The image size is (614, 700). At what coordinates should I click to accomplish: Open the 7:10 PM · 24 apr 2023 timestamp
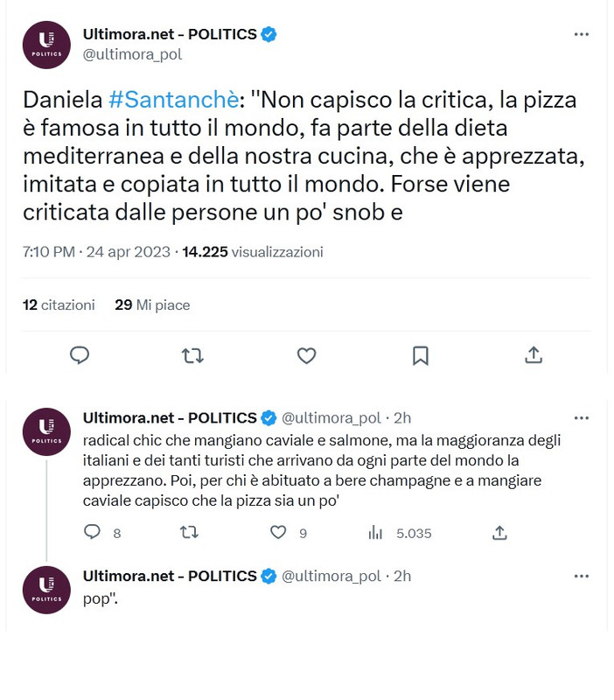click(95, 252)
